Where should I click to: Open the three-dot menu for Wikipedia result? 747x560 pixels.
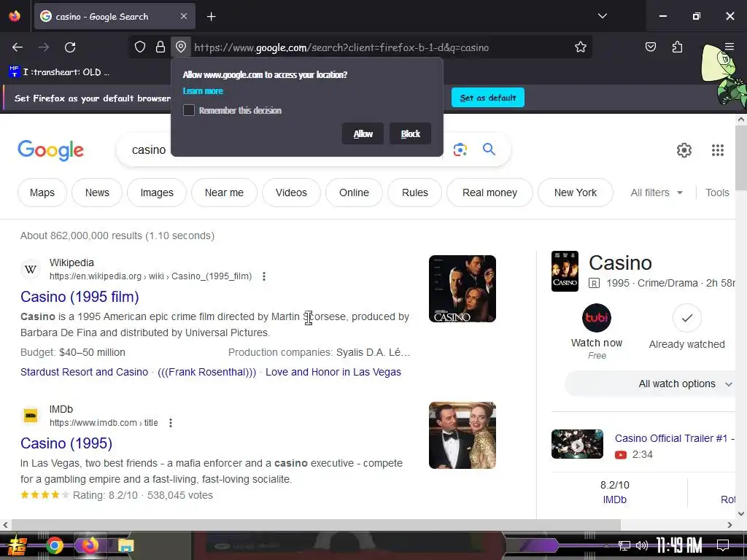[264, 276]
